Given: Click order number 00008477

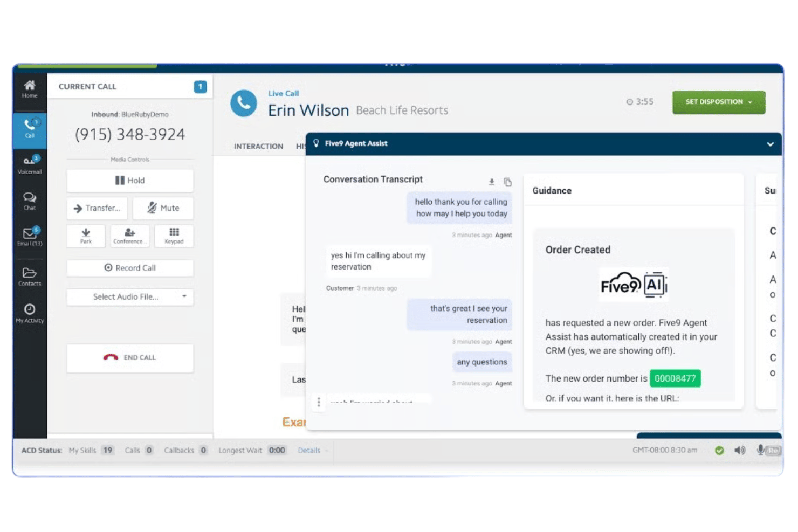Looking at the screenshot, I should 675,378.
